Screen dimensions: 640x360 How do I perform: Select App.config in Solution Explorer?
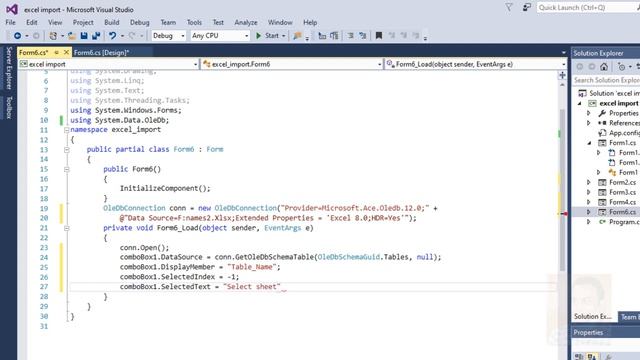624,133
